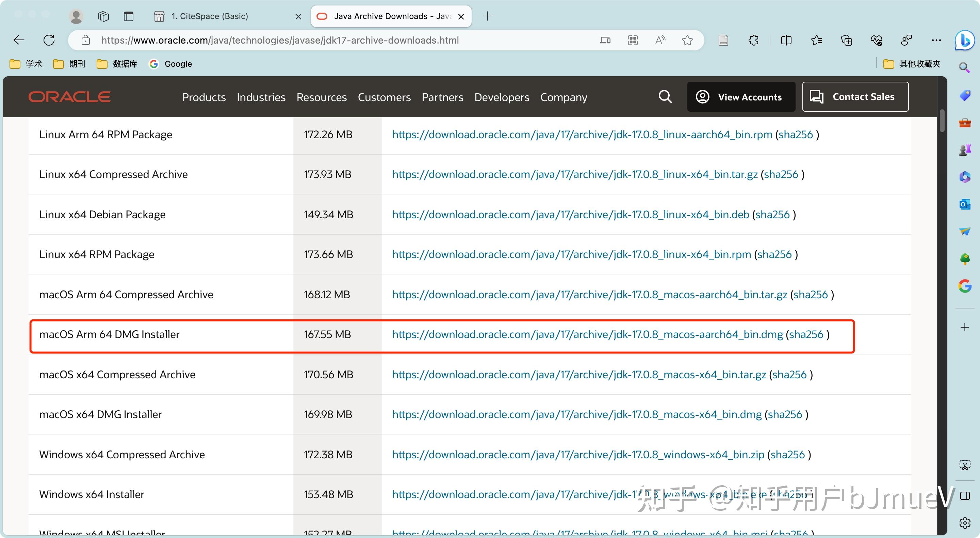Open Outlook icon in Edge sidebar
The image size is (980, 538).
pos(964,204)
